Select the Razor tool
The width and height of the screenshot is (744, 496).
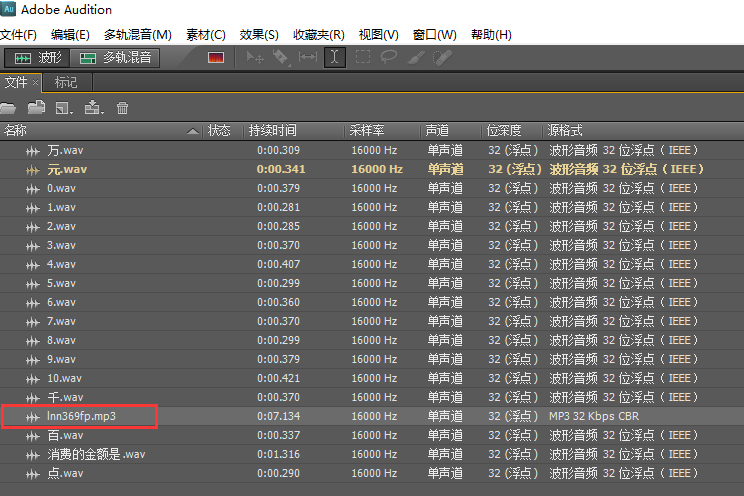tap(281, 58)
